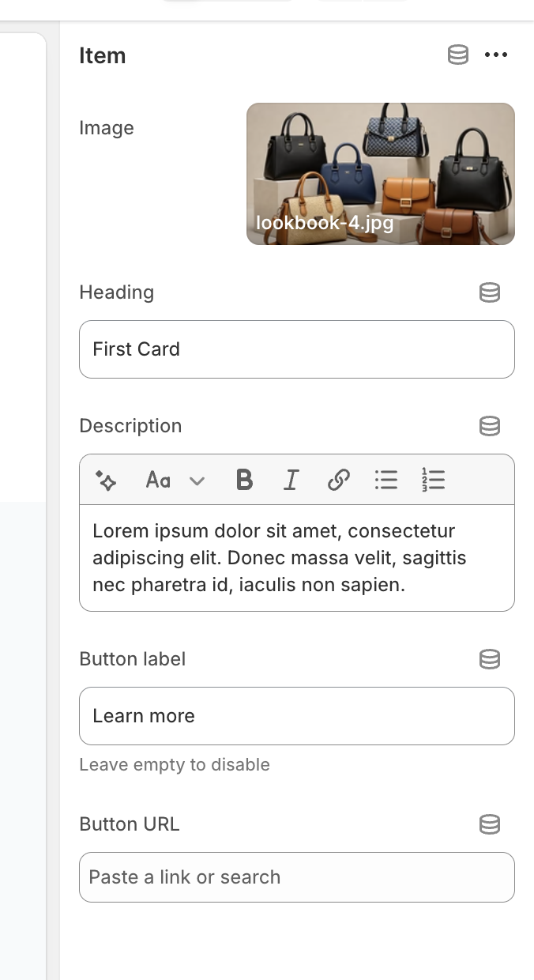Connect dynamic source for Description field
Image resolution: width=534 pixels, height=980 pixels.
[x=490, y=426]
